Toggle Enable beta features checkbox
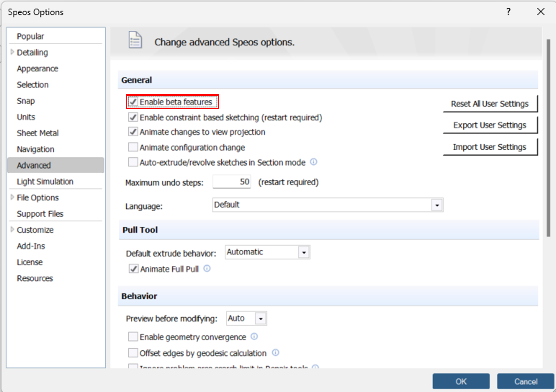The width and height of the screenshot is (556, 392). (133, 102)
